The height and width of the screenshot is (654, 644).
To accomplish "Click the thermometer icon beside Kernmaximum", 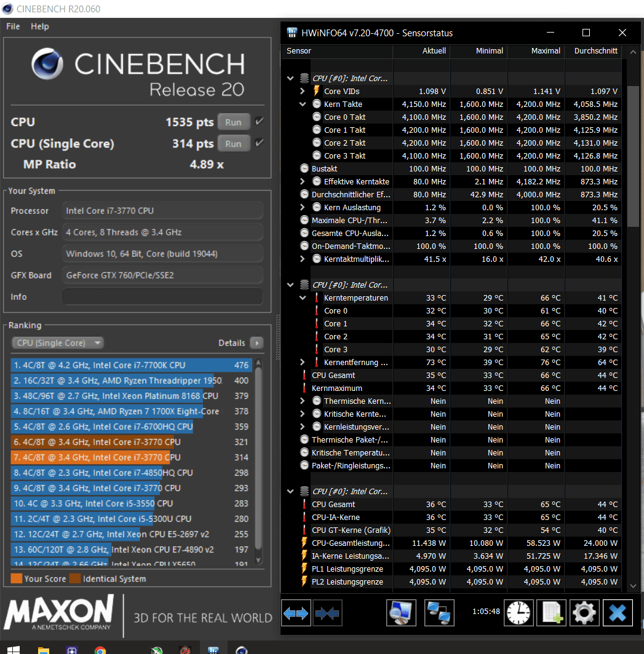I will (x=304, y=388).
